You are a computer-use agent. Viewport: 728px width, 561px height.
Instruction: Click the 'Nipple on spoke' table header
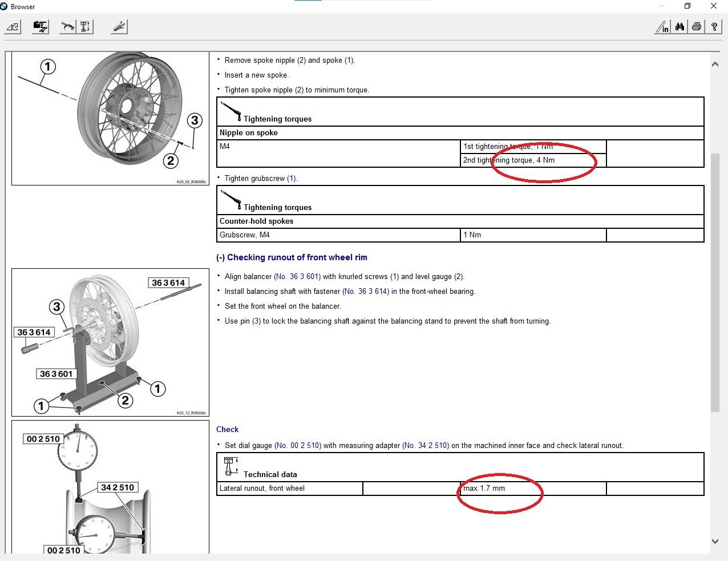460,133
